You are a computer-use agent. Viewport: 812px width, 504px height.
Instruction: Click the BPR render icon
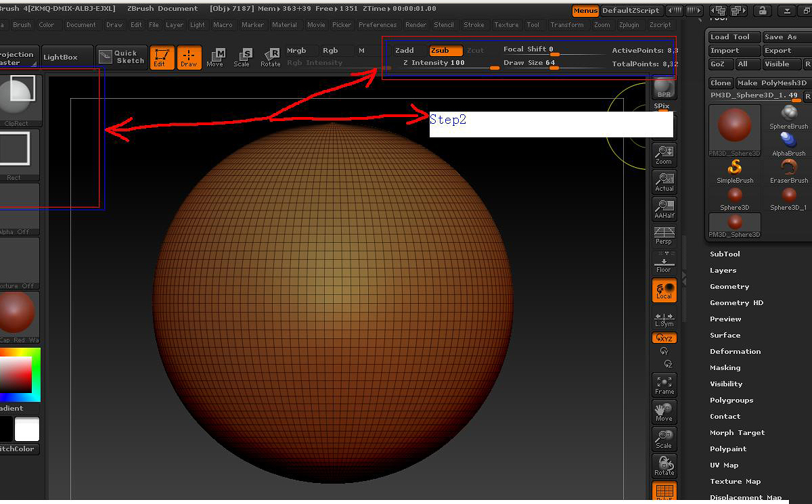tap(664, 88)
